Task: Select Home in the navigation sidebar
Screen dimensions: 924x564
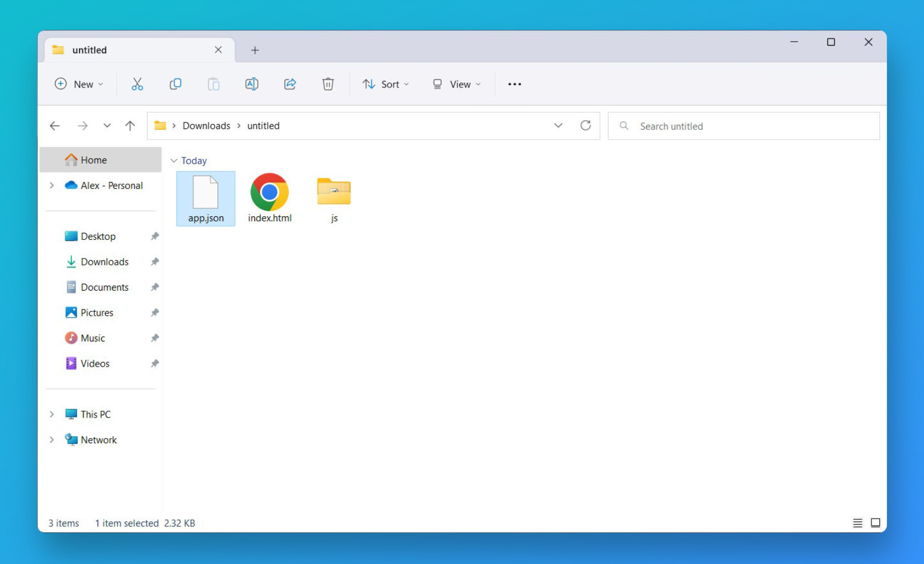Action: [93, 160]
